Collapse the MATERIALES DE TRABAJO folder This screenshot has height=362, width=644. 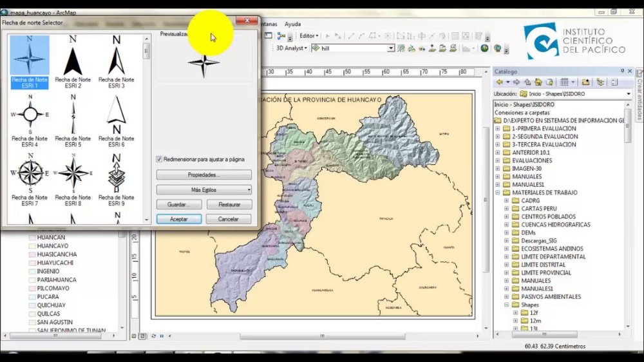pos(498,193)
